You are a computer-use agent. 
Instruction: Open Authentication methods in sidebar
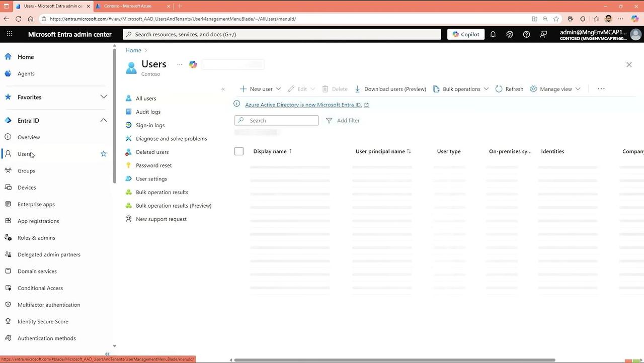(x=47, y=338)
